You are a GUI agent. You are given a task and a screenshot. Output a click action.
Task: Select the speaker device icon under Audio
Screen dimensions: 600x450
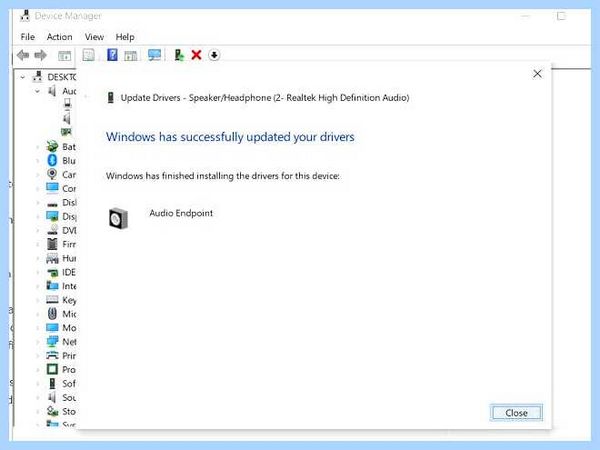67,118
